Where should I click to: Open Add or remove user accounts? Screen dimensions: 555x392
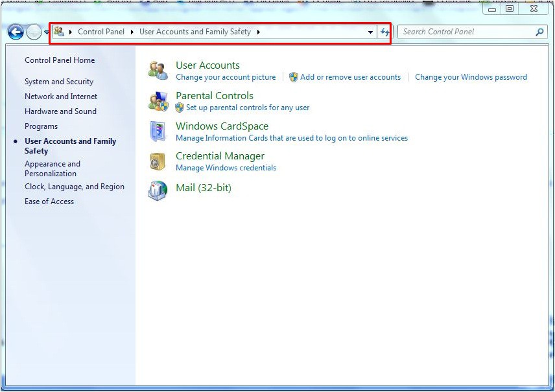(350, 77)
